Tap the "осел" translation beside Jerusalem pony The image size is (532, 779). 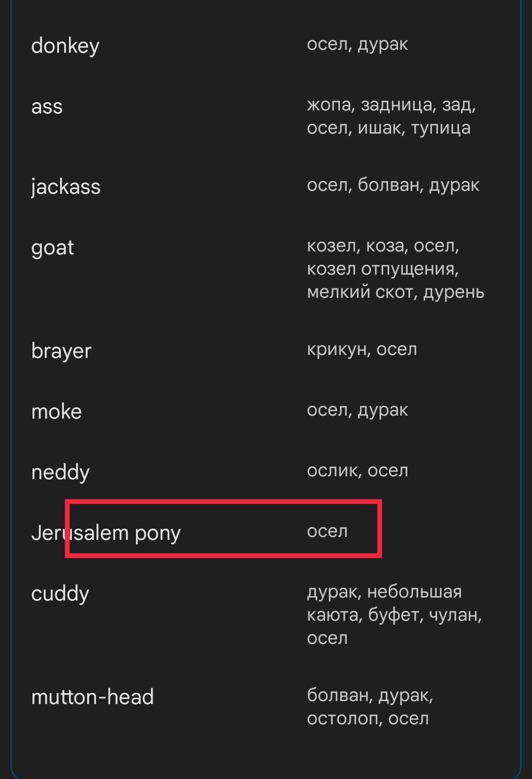327,531
